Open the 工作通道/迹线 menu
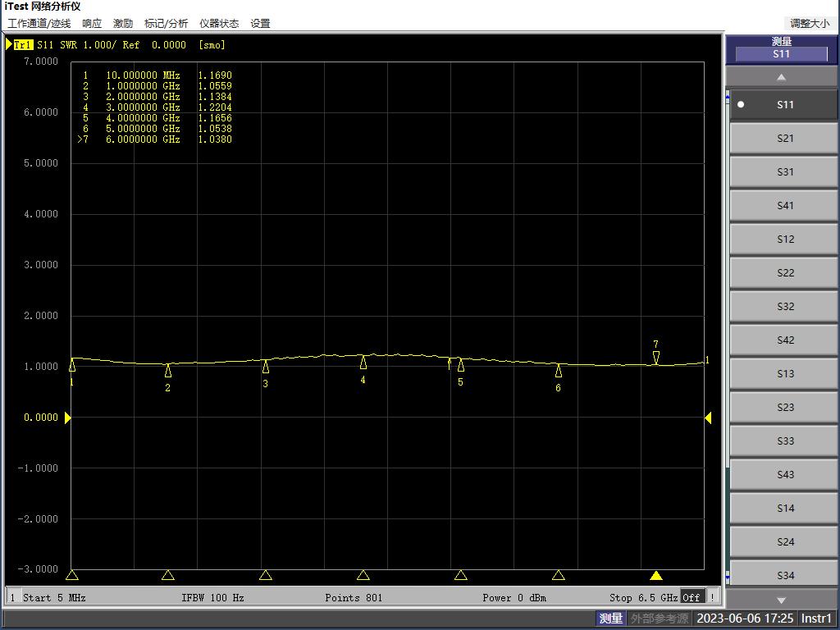Viewport: 840px width, 630px height. coord(39,24)
